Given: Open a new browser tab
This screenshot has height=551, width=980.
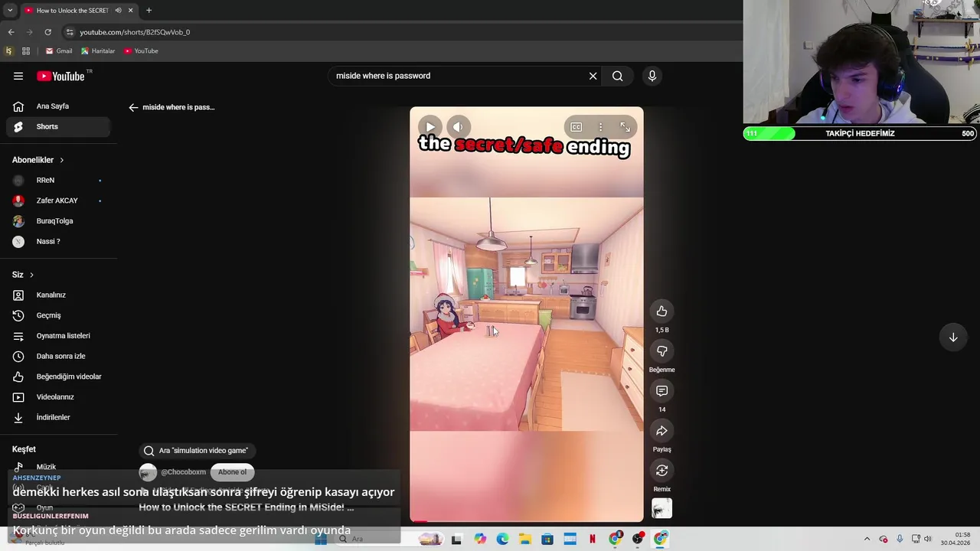Looking at the screenshot, I should pyautogui.click(x=149, y=11).
